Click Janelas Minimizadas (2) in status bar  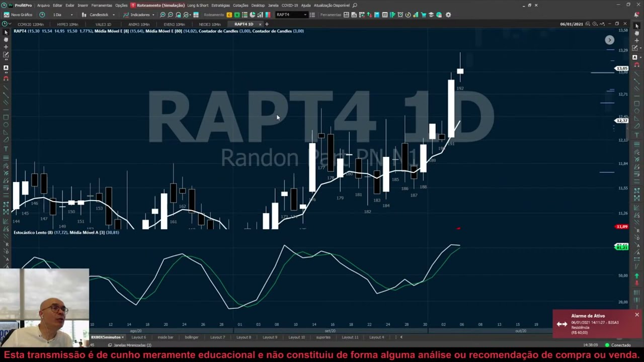point(129,345)
